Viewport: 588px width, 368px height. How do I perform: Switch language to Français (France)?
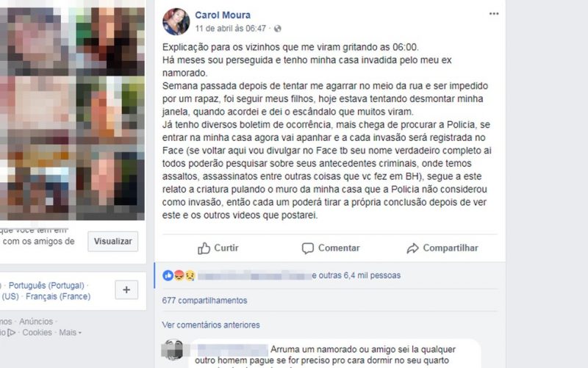coord(58,297)
